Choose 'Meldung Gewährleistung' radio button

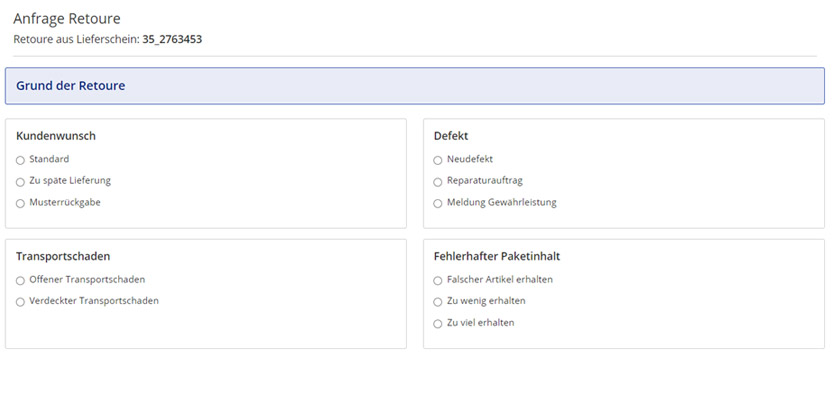coord(437,203)
